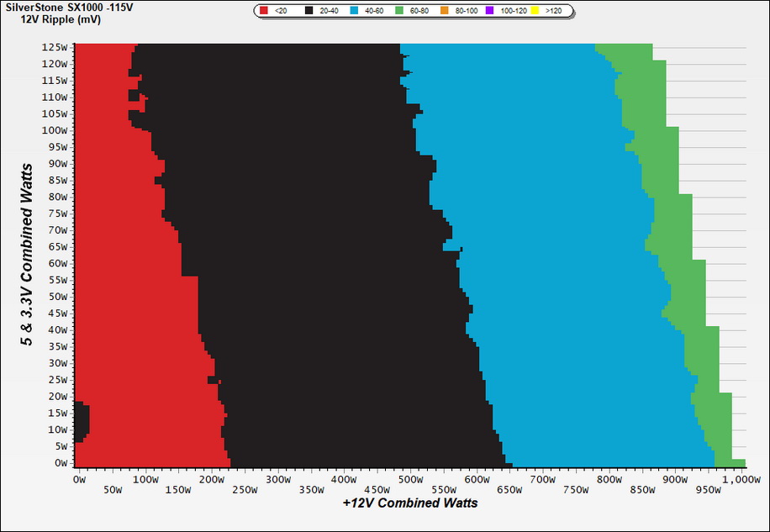Click the '650W' x-axis label

point(510,490)
